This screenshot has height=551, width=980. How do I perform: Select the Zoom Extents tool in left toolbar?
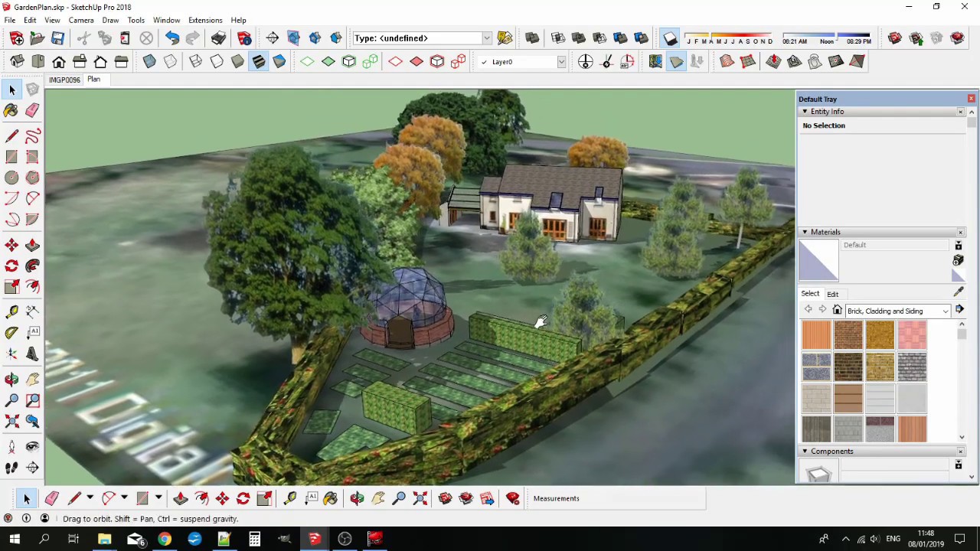pos(11,421)
